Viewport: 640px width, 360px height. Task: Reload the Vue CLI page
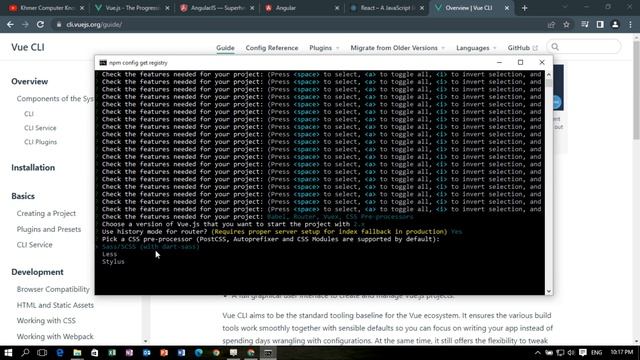point(40,24)
